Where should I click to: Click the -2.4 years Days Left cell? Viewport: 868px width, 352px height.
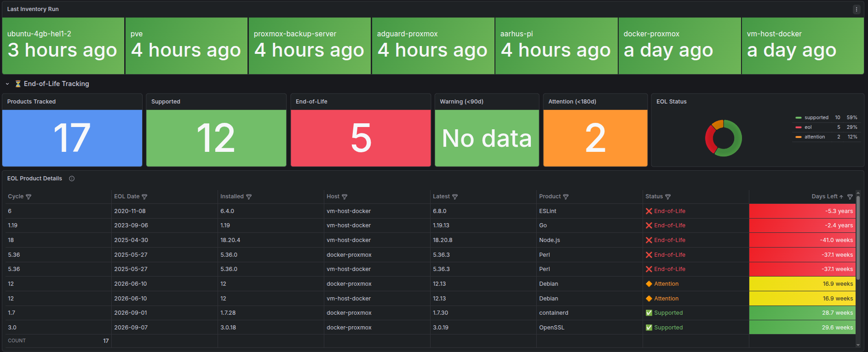click(802, 225)
